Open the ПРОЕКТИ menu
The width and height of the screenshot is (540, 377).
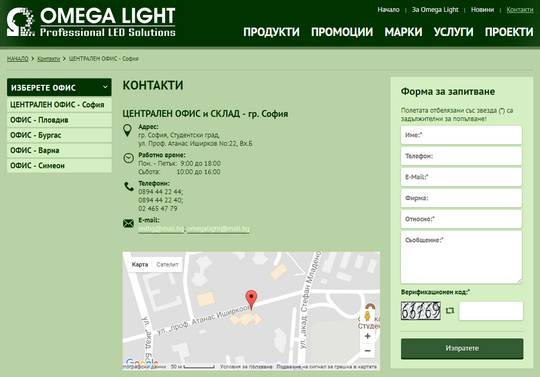[509, 32]
